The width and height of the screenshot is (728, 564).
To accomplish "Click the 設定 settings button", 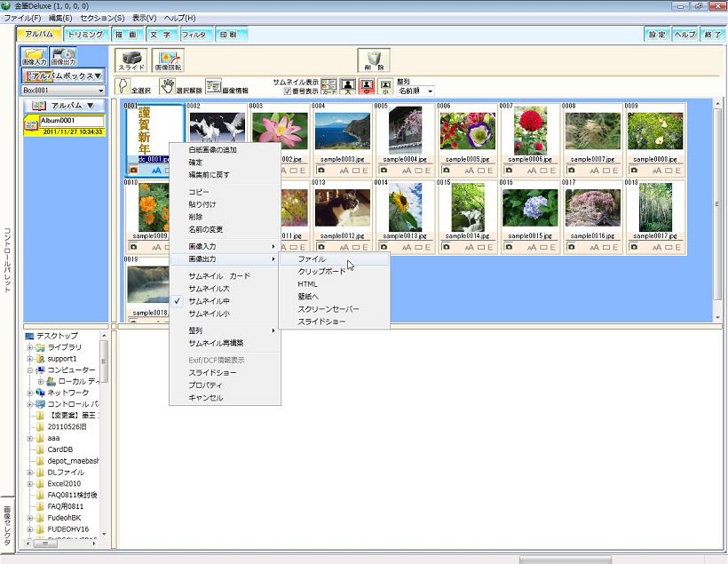I will (x=656, y=35).
